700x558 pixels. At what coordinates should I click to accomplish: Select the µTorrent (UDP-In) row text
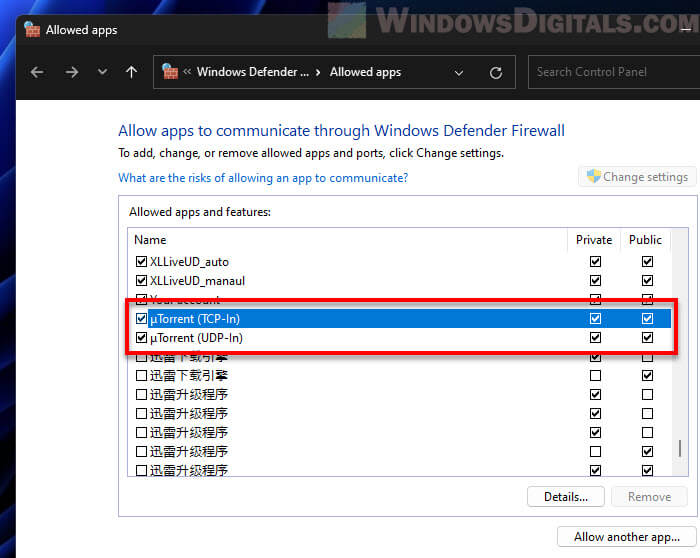[x=196, y=338]
